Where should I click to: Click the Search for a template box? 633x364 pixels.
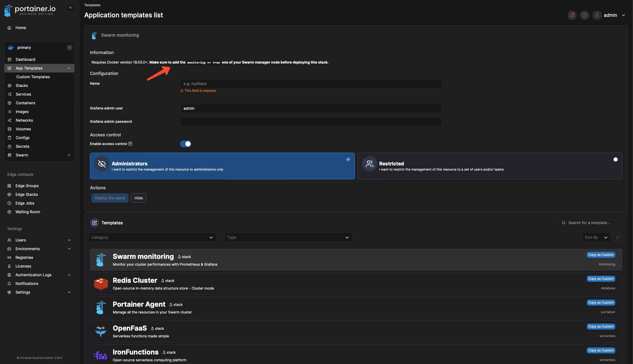pos(589,223)
